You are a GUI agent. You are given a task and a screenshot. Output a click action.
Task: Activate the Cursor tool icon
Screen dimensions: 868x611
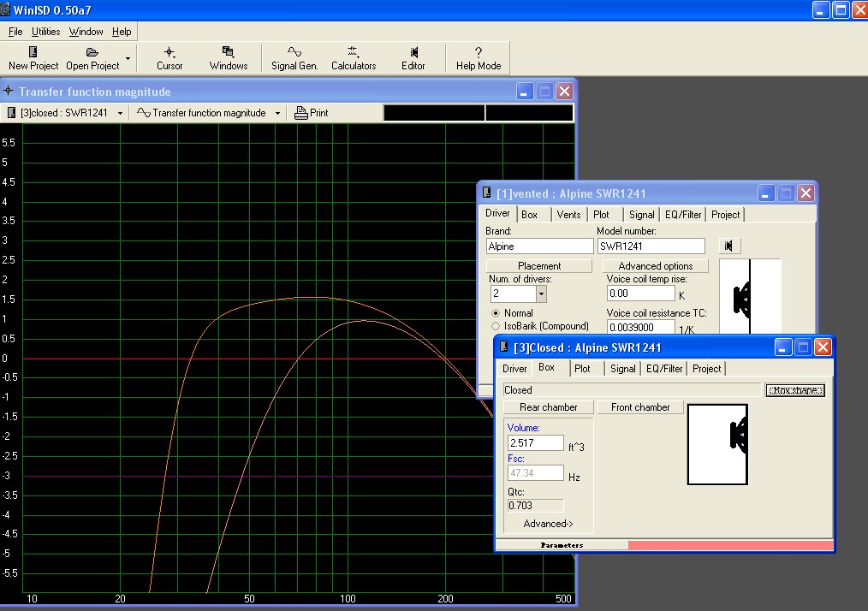pos(169,52)
